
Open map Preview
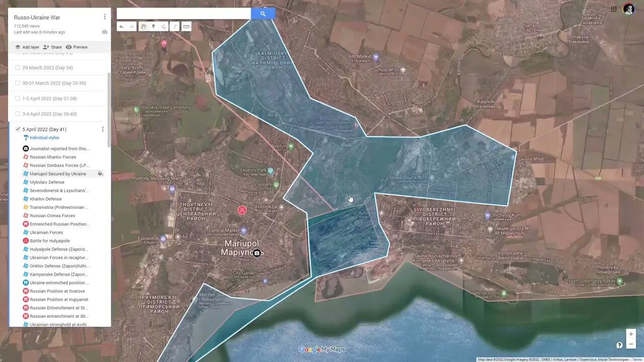pos(76,47)
